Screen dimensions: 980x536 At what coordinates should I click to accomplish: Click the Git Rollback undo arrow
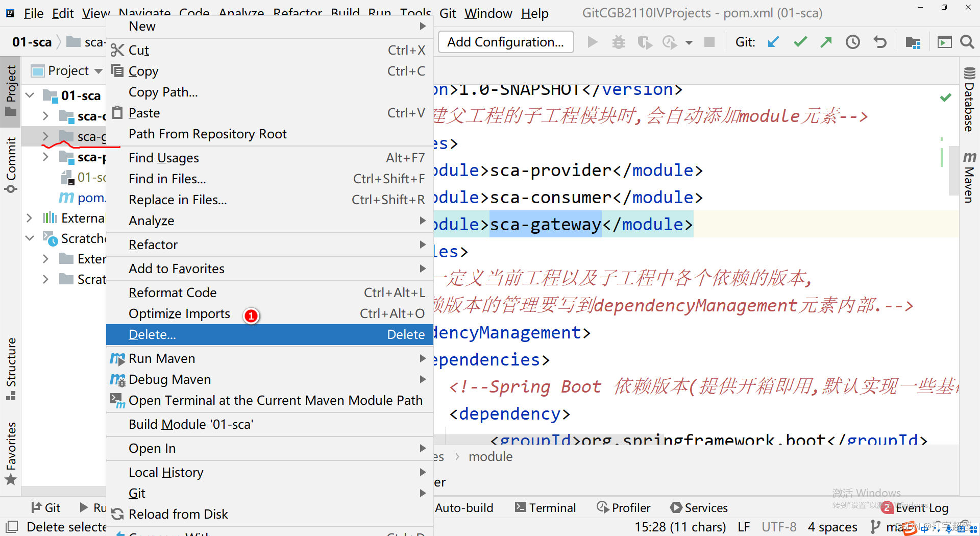(880, 42)
